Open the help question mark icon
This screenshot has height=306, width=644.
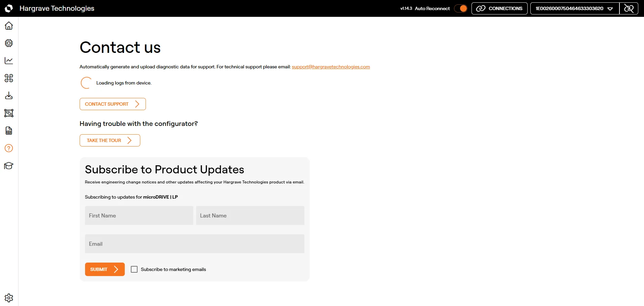tap(9, 148)
